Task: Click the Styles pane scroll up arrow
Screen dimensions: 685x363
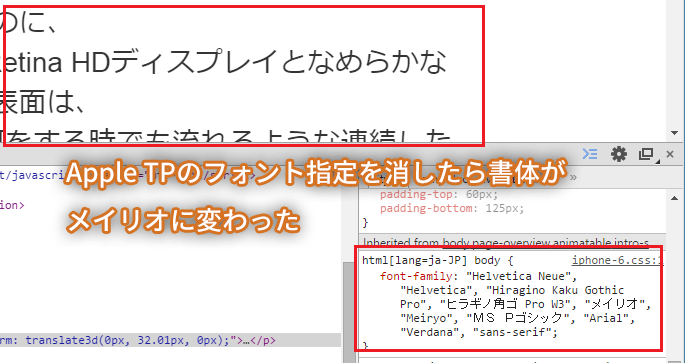Action: point(675,197)
